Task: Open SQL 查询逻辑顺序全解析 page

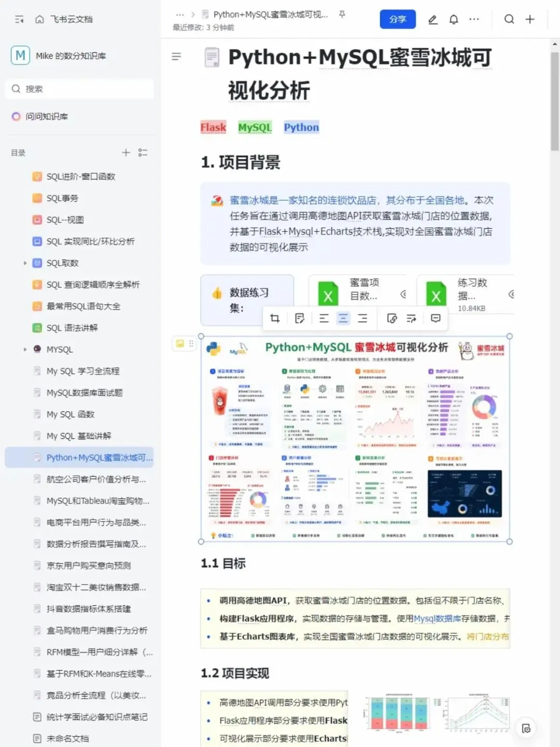Action: point(93,285)
